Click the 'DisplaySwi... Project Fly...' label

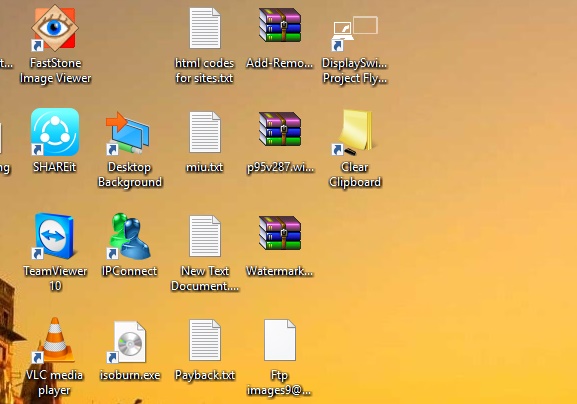pyautogui.click(x=355, y=71)
